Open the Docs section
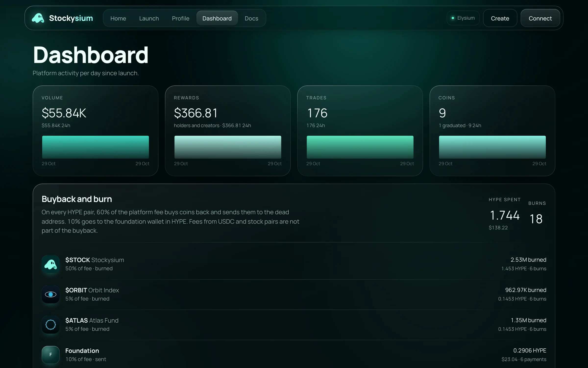This screenshot has width=588, height=368. [x=251, y=18]
